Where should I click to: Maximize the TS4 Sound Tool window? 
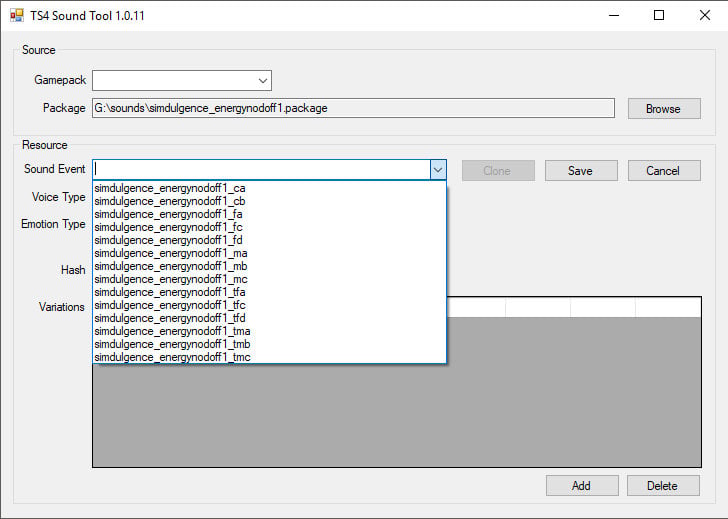coord(659,15)
